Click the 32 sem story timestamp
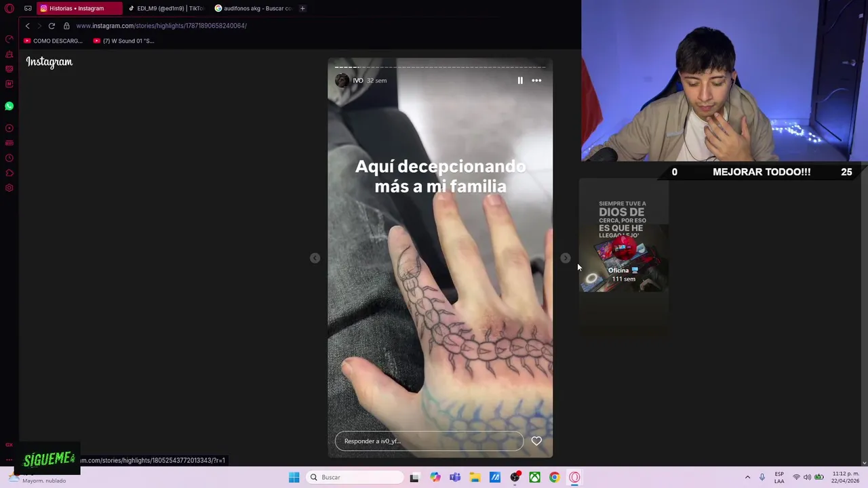The height and width of the screenshot is (488, 868). pos(376,81)
